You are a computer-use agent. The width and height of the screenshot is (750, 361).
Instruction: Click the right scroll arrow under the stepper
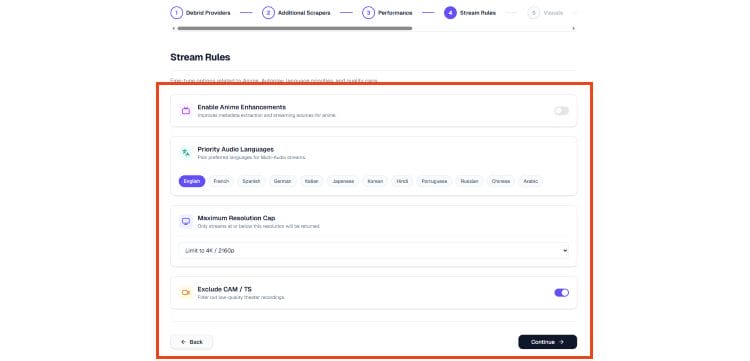point(574,29)
